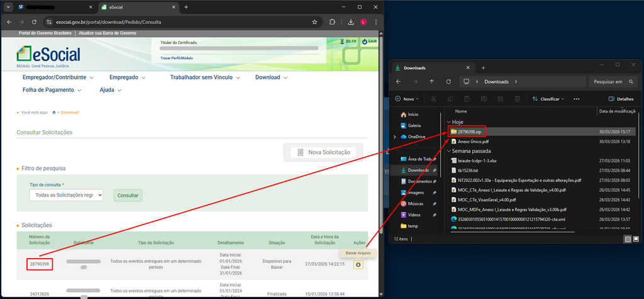Collapse the Hoje group in file list

tap(448, 122)
